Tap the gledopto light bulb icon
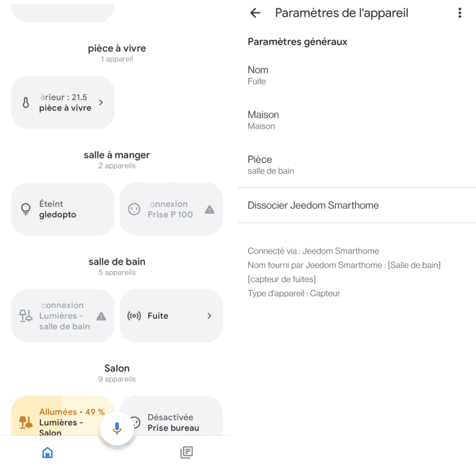476x467 pixels. coord(26,209)
